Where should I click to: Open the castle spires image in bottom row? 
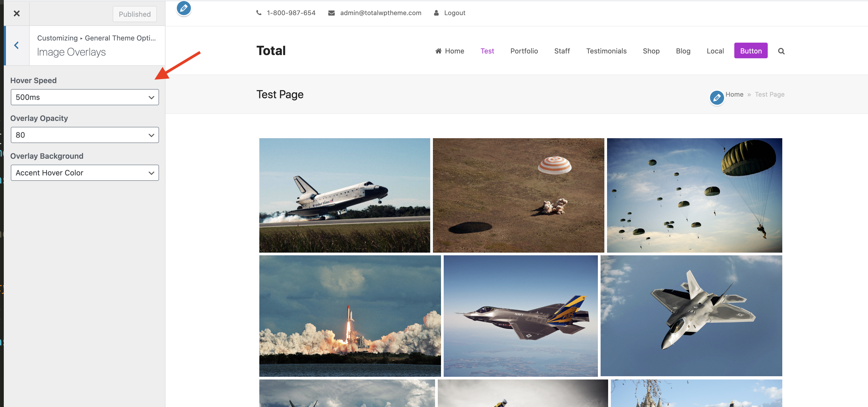click(x=696, y=393)
